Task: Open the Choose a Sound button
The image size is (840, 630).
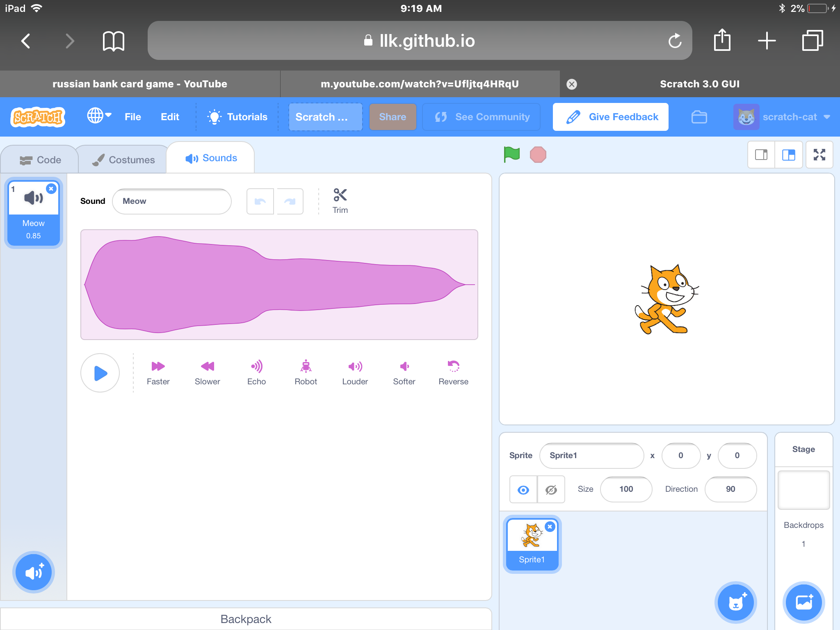Action: click(x=34, y=572)
